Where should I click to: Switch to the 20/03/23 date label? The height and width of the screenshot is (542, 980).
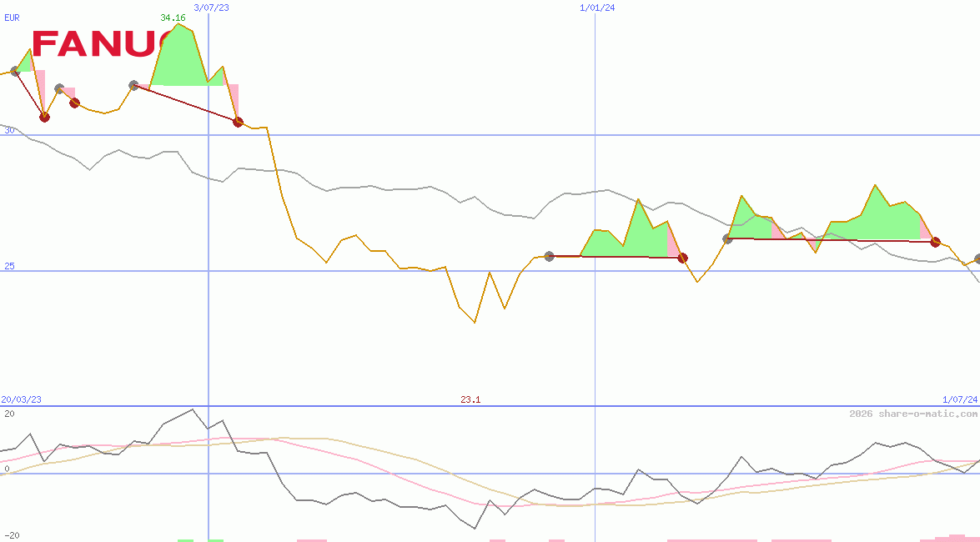(21, 399)
